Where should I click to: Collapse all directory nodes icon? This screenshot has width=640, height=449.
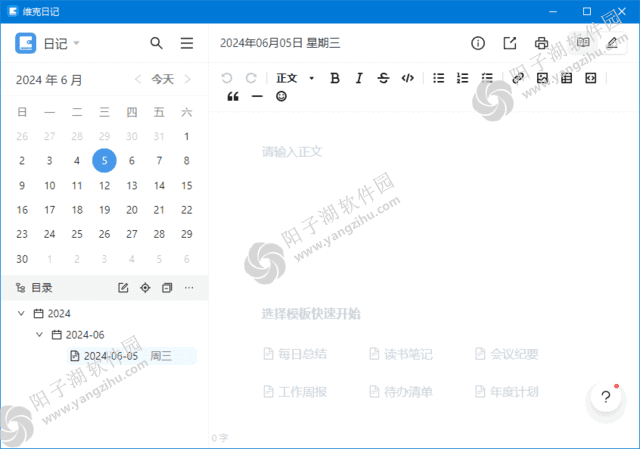(167, 288)
